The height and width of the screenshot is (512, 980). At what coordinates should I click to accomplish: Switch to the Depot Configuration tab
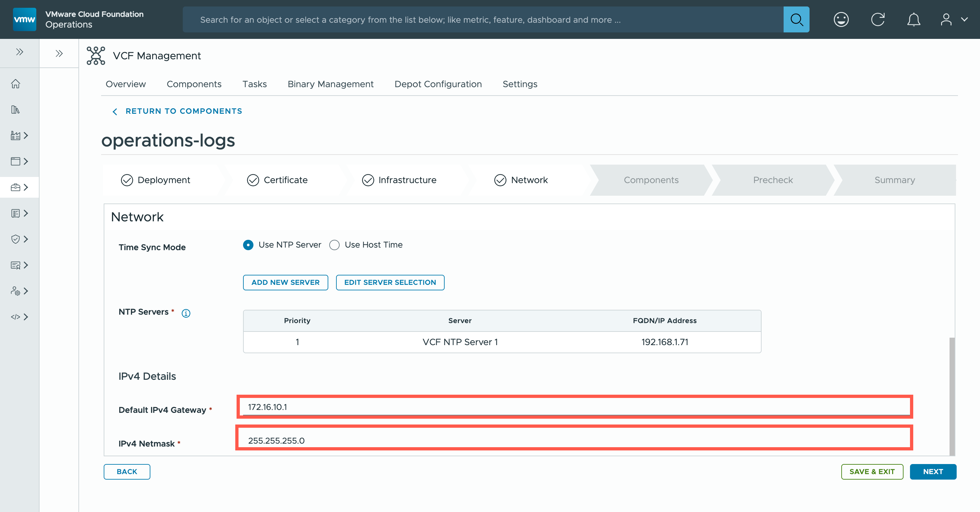(438, 84)
